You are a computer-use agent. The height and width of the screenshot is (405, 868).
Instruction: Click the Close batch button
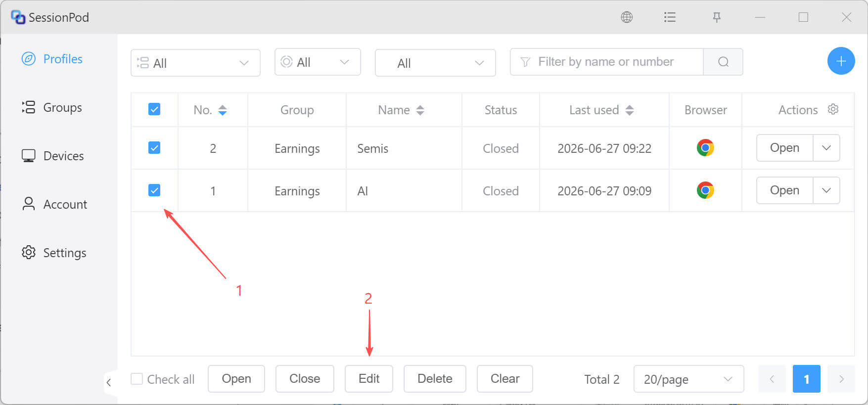pyautogui.click(x=305, y=379)
